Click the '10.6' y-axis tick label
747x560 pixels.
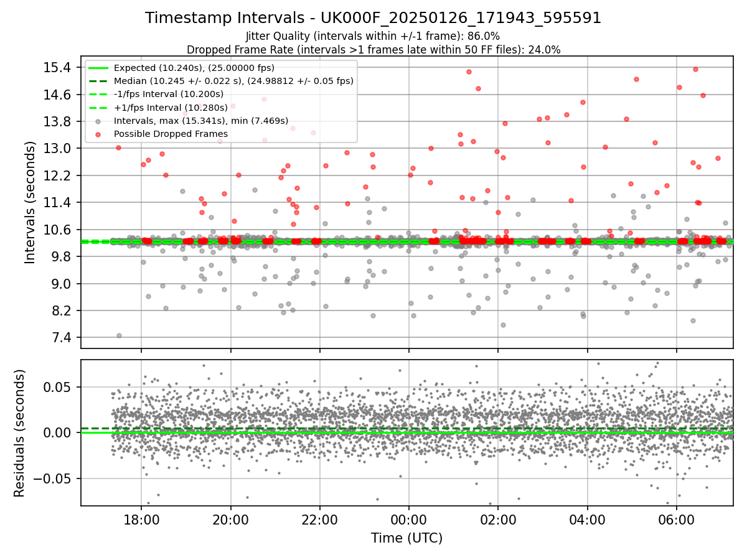[58, 230]
